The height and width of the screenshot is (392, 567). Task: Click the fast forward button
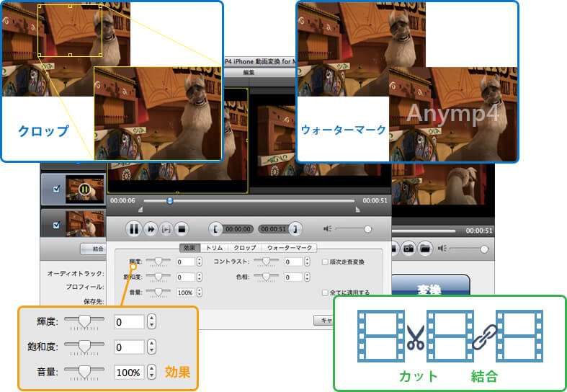click(x=151, y=229)
